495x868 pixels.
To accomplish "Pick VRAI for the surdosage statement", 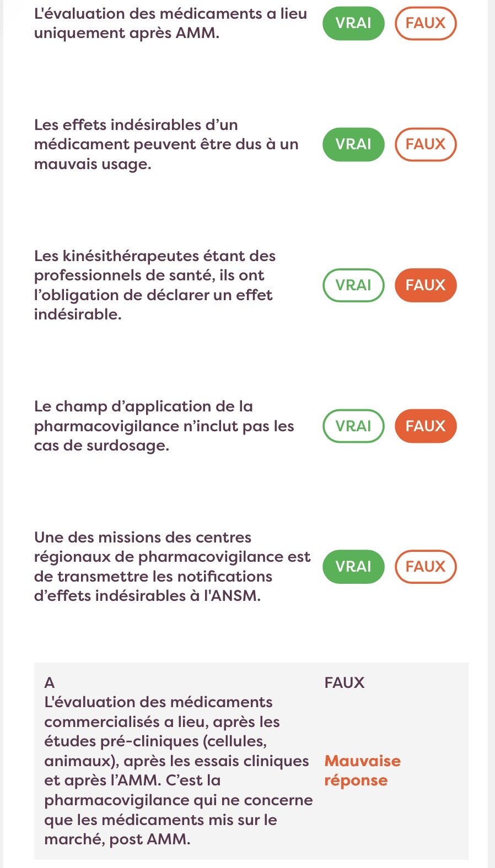I will tap(353, 426).
